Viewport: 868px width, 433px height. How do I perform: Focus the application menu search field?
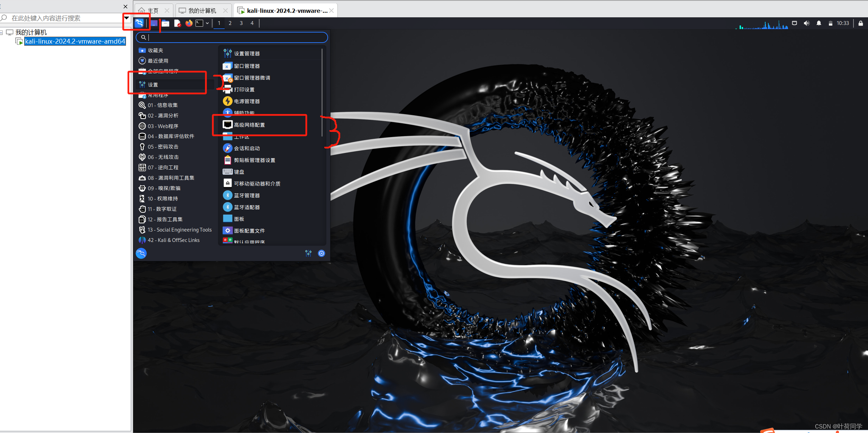232,37
